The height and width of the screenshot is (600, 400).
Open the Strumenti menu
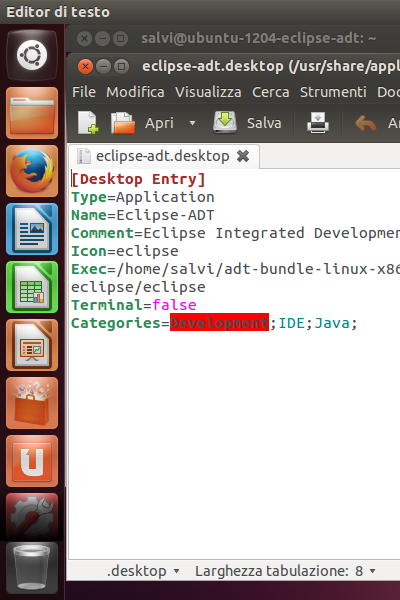333,92
